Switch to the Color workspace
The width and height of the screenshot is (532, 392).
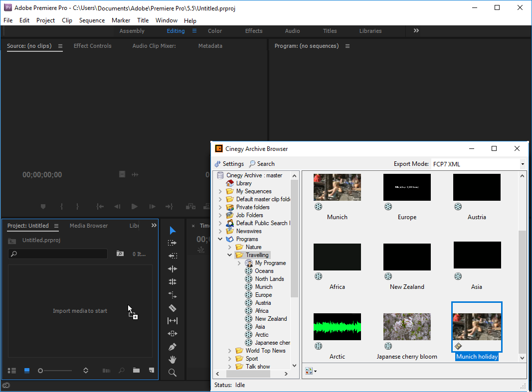point(215,31)
